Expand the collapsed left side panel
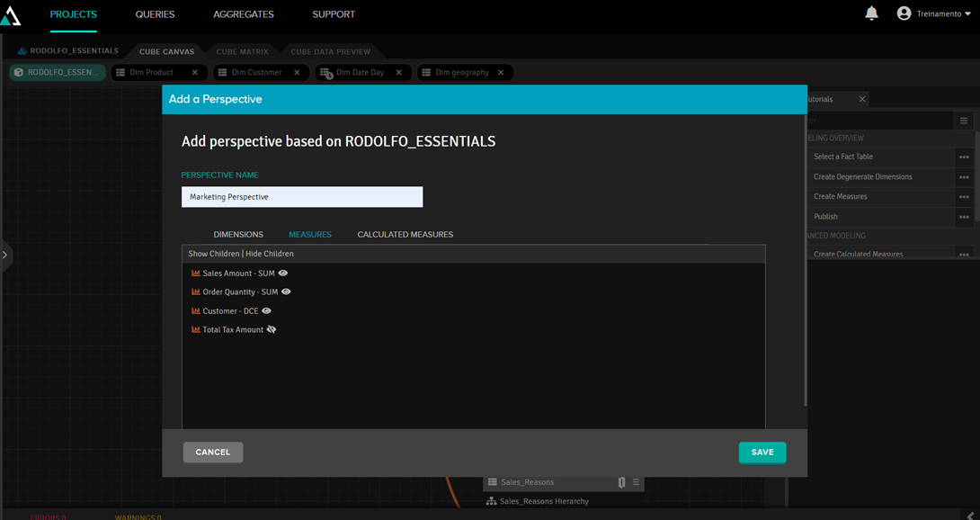Viewport: 980px width, 520px height. coord(5,256)
